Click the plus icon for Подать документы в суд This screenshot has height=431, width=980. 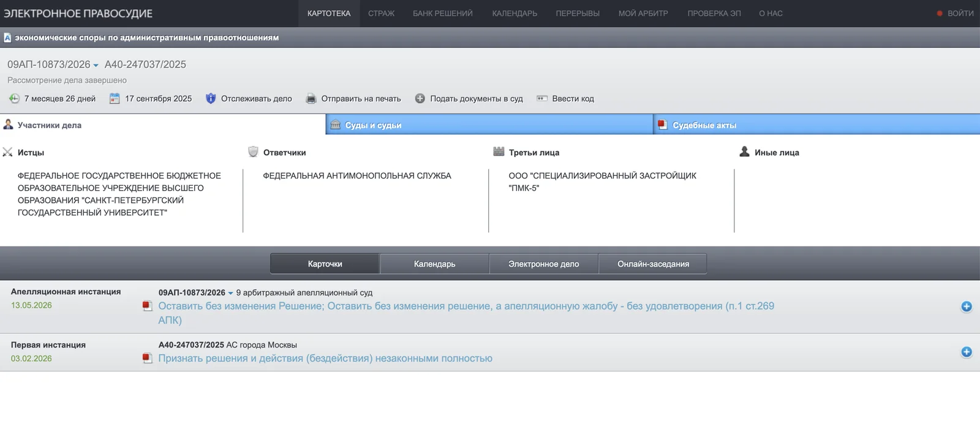pyautogui.click(x=420, y=99)
